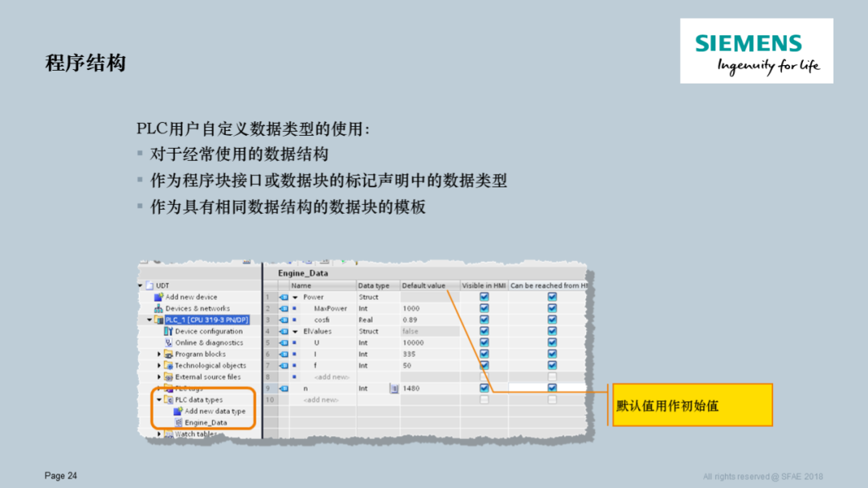Select PLC_1 [CPU 319-3 PN/DP] in tree
Viewport: 868px width, 488px height.
pyautogui.click(x=205, y=319)
